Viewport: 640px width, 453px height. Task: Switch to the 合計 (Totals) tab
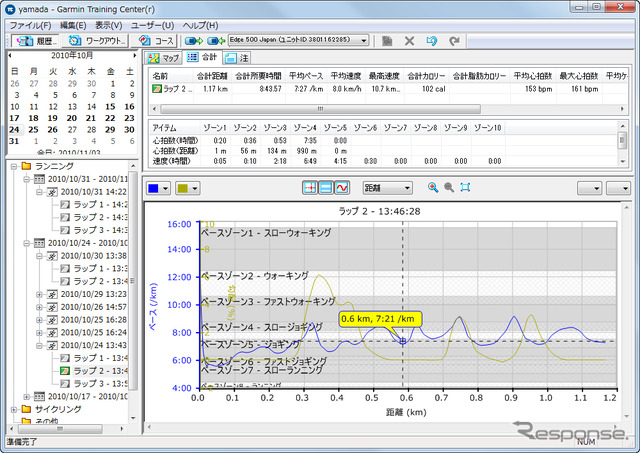[x=202, y=57]
